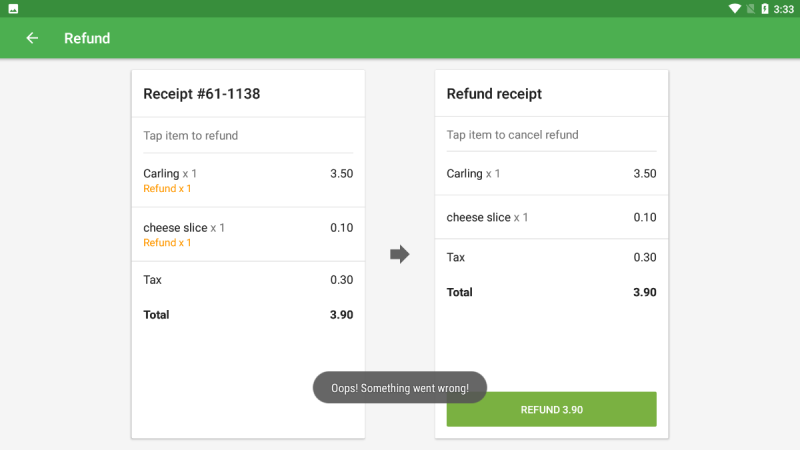Screen dimensions: 800x450
Task: Click the "Oops! Something went wrong!" toast
Action: pos(399,387)
